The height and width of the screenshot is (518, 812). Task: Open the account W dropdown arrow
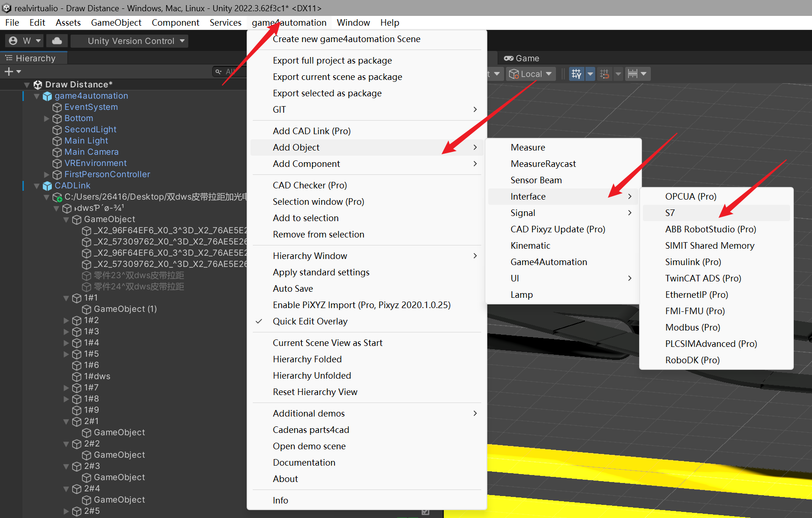pyautogui.click(x=38, y=41)
